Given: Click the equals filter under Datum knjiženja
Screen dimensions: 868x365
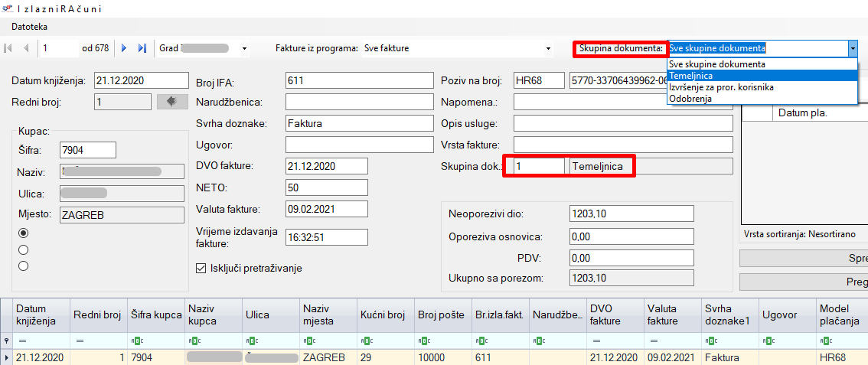Looking at the screenshot, I should 22,341.
